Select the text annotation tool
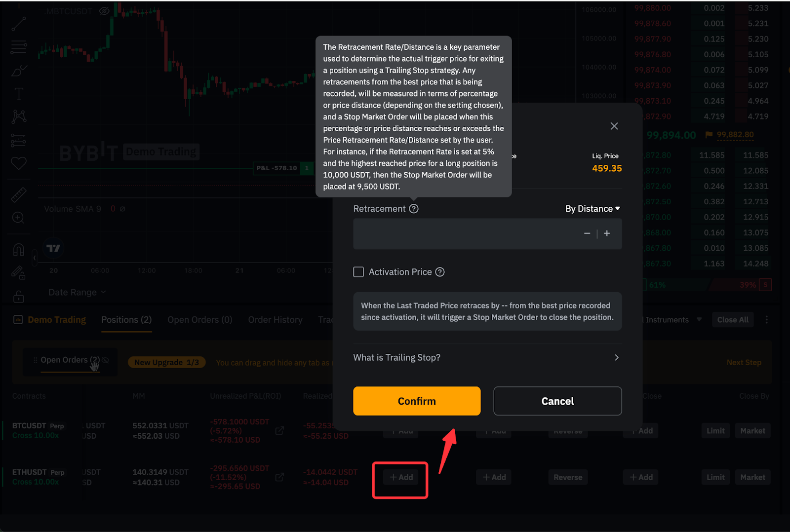 (19, 94)
